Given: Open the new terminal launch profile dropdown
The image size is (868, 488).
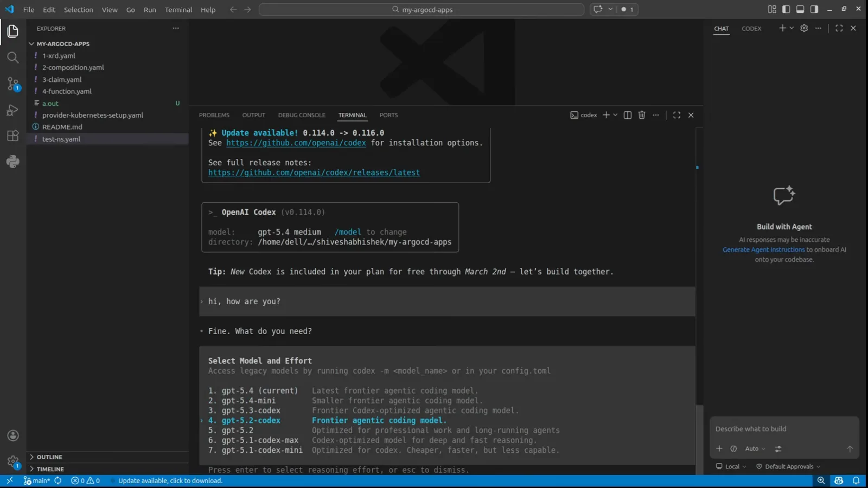Looking at the screenshot, I should pyautogui.click(x=615, y=115).
